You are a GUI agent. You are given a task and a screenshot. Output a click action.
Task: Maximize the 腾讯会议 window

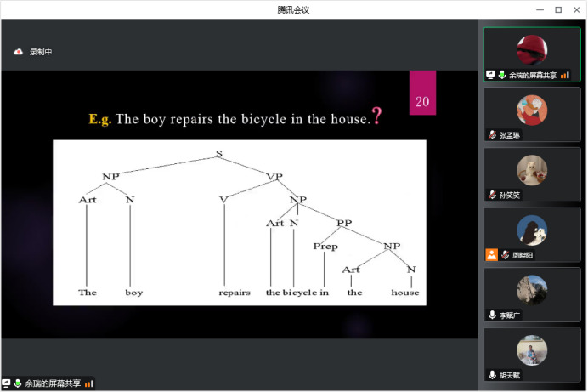click(x=558, y=9)
